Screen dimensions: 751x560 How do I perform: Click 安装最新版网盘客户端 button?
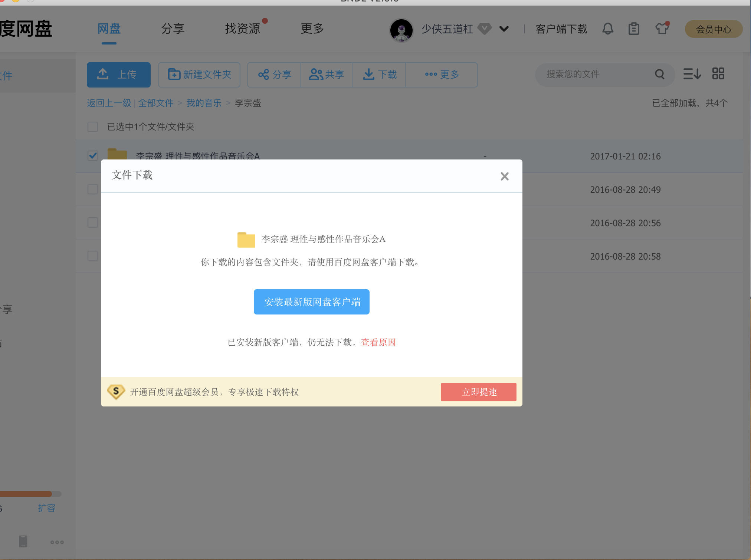click(311, 302)
